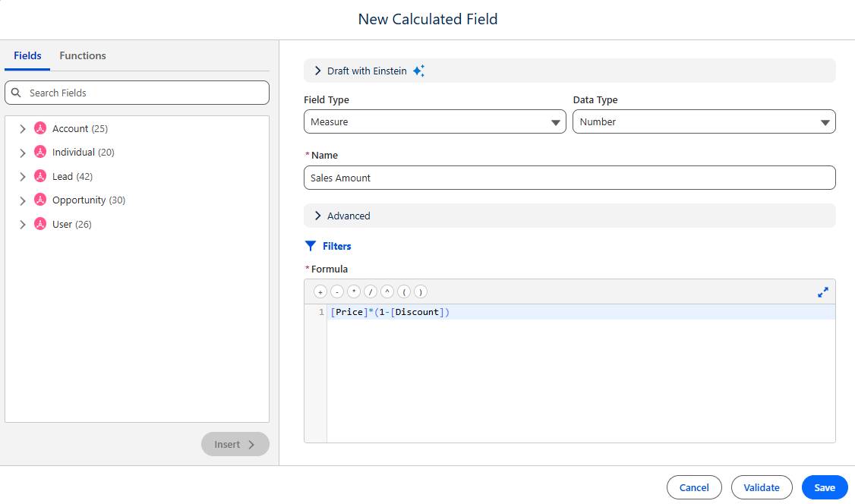Save the new calculated field
The height and width of the screenshot is (504, 855).
(824, 487)
